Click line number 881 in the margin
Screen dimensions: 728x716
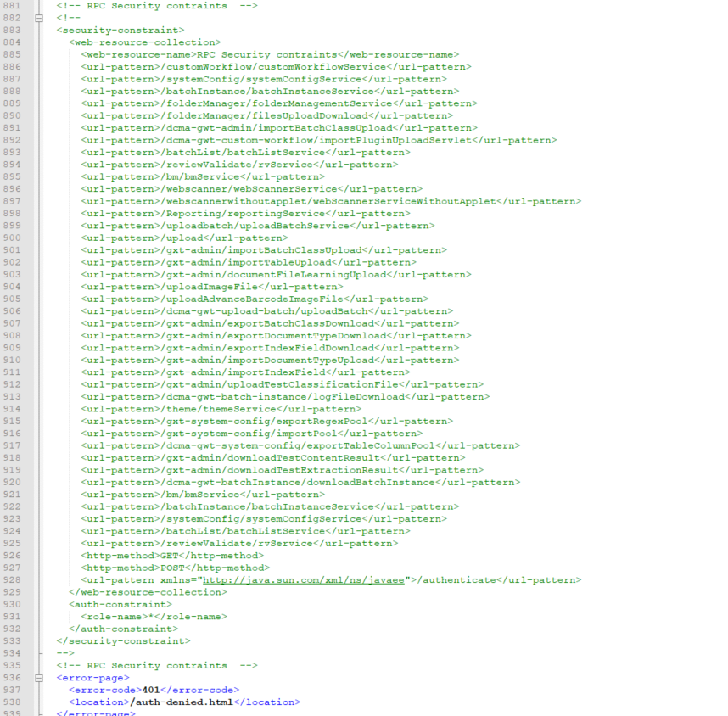pyautogui.click(x=12, y=6)
